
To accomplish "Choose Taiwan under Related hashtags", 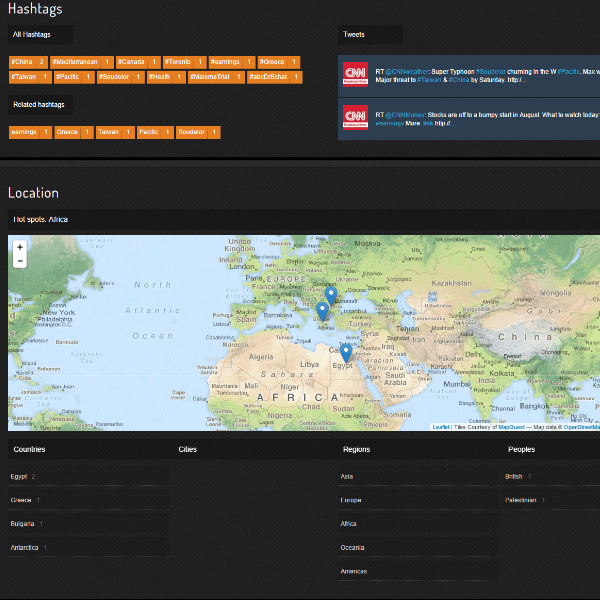I will coord(115,132).
